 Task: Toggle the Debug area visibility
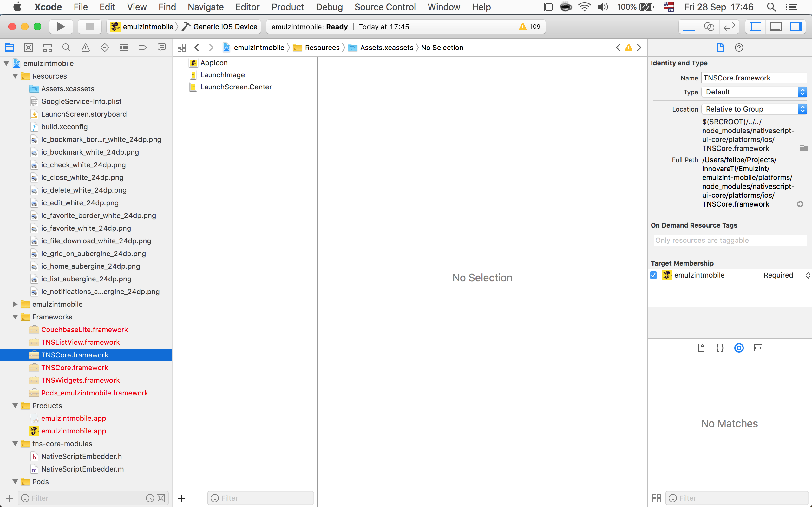tap(776, 27)
